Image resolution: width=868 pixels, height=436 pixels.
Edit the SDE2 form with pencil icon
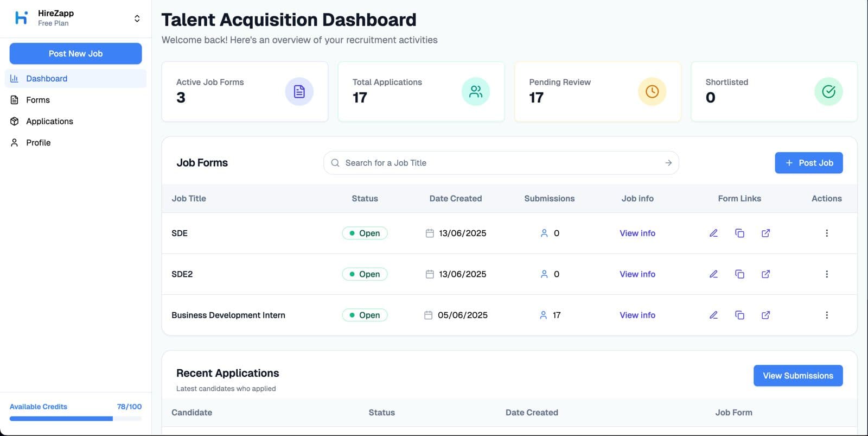coord(713,274)
